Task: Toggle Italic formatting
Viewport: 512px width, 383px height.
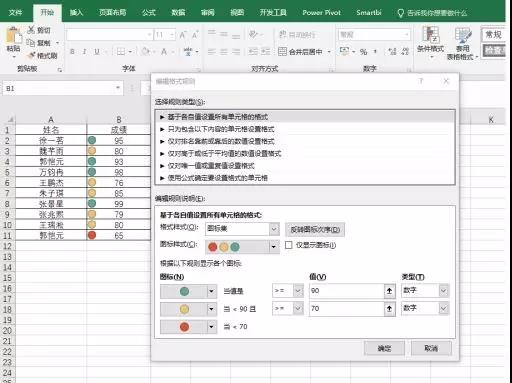Action: tap(84, 52)
